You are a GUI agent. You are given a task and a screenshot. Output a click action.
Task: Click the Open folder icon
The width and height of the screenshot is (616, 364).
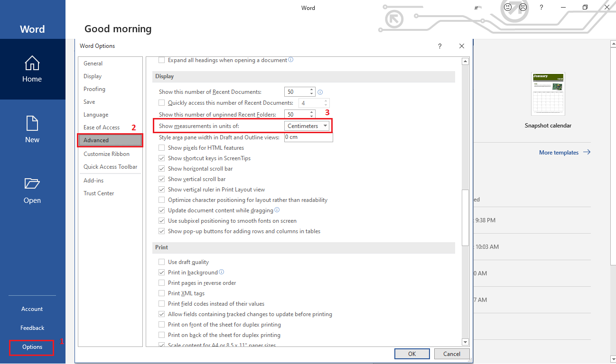click(32, 183)
